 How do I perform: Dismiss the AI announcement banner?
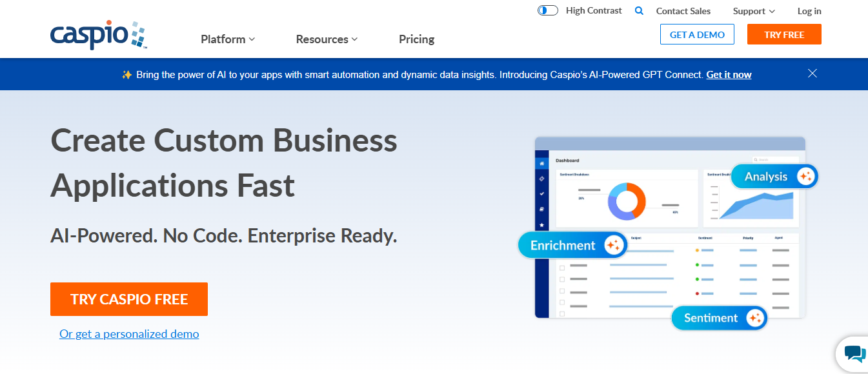tap(812, 73)
